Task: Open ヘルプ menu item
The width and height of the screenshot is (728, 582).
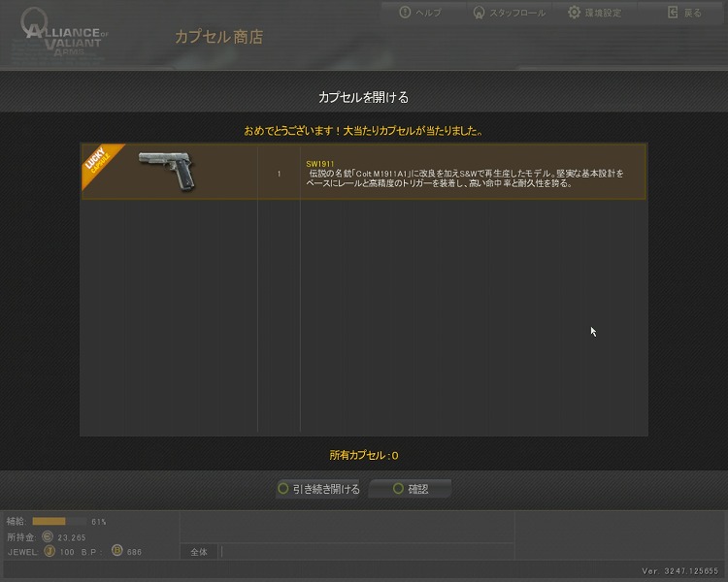Action: (428, 13)
